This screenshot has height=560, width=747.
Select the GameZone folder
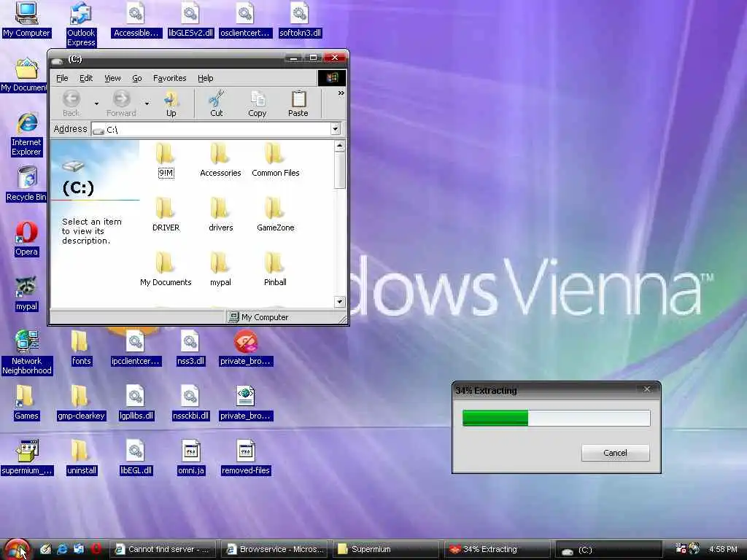pyautogui.click(x=275, y=215)
